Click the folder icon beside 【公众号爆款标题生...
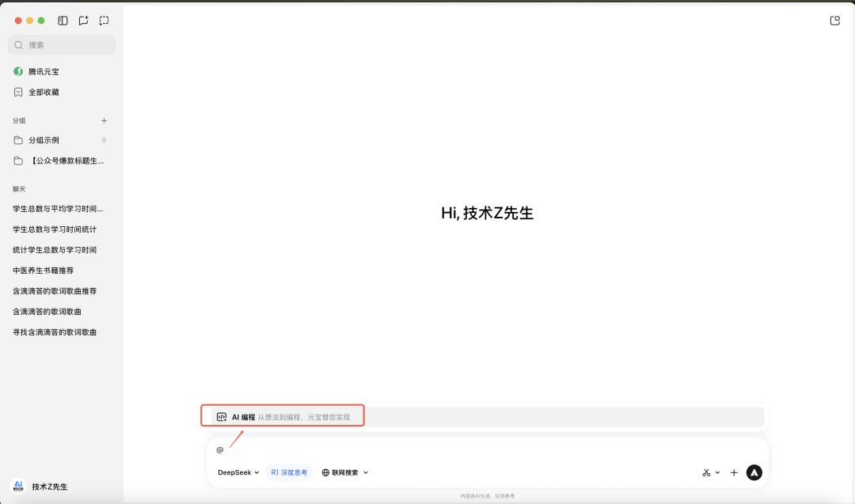 (18, 161)
